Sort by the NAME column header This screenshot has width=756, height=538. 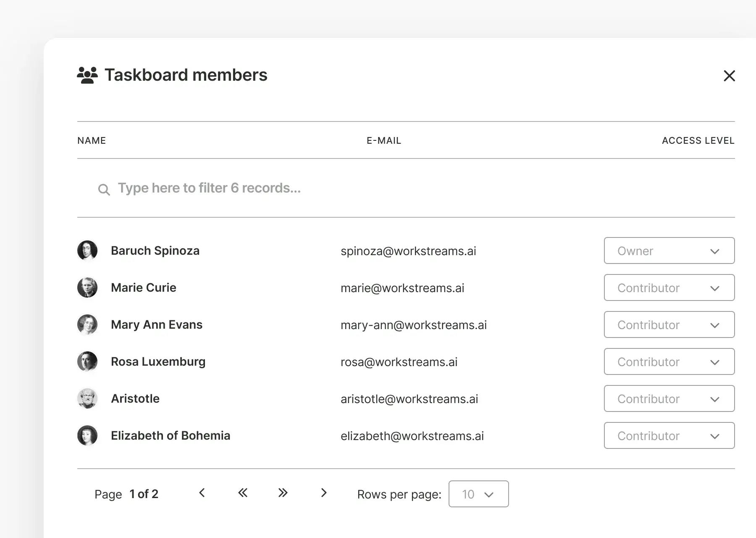92,141
